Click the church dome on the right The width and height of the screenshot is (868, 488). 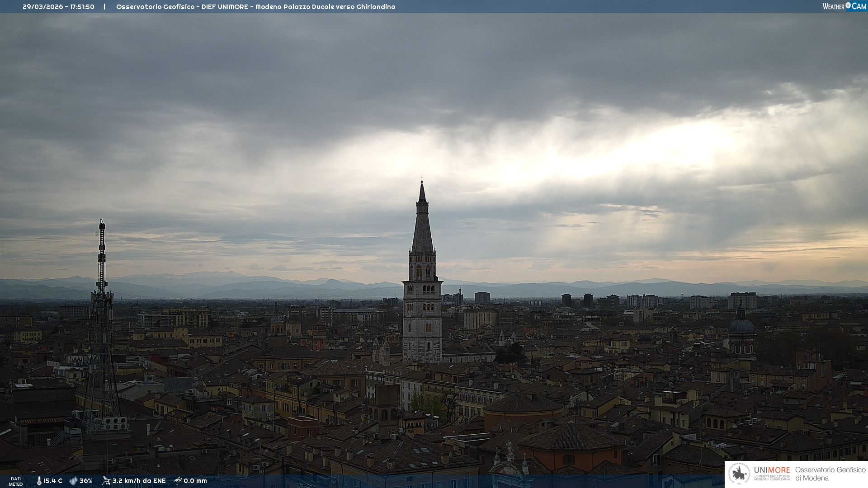point(741,325)
